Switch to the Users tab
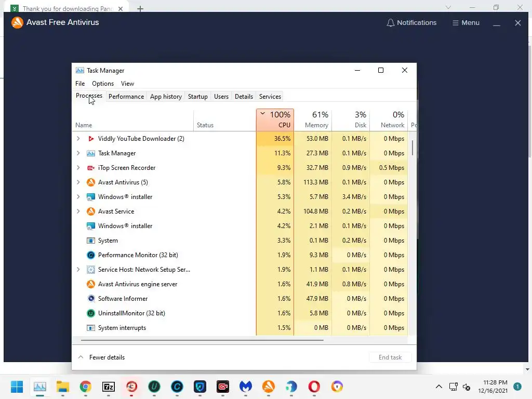532x399 pixels. pos(221,97)
